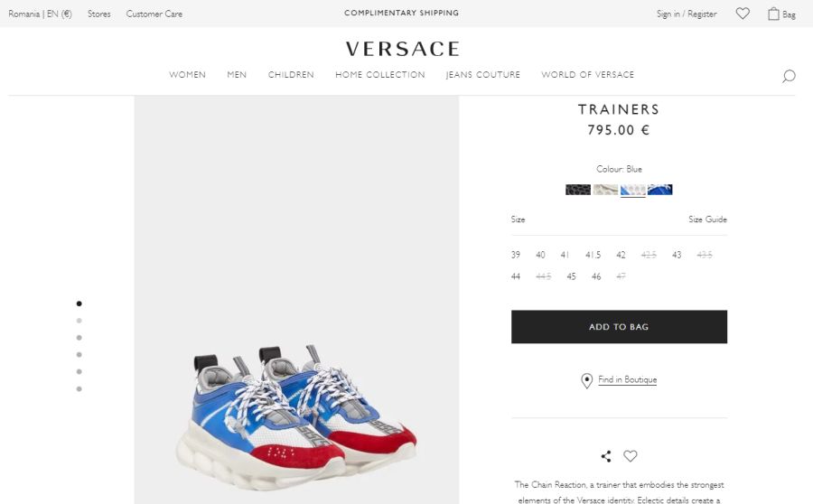This screenshot has height=504, width=813.
Task: Click the location pin next to Find in Boutique
Action: click(x=586, y=380)
